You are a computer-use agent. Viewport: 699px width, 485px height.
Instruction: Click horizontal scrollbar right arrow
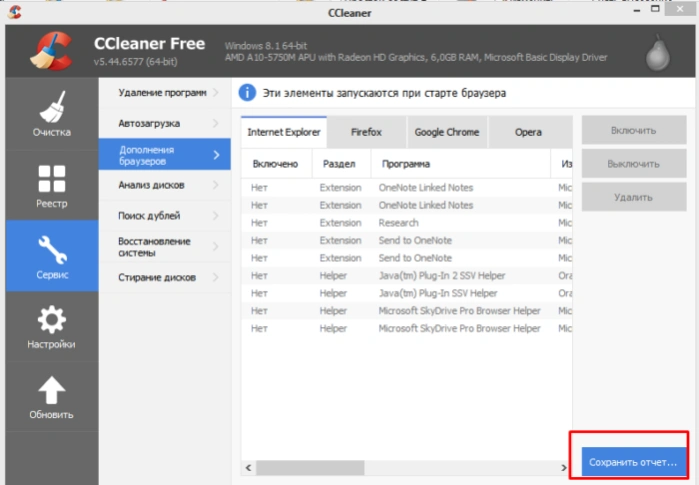564,468
